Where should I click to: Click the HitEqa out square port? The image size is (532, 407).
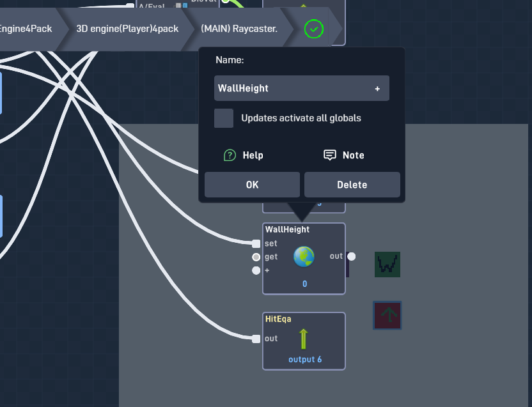(x=256, y=339)
